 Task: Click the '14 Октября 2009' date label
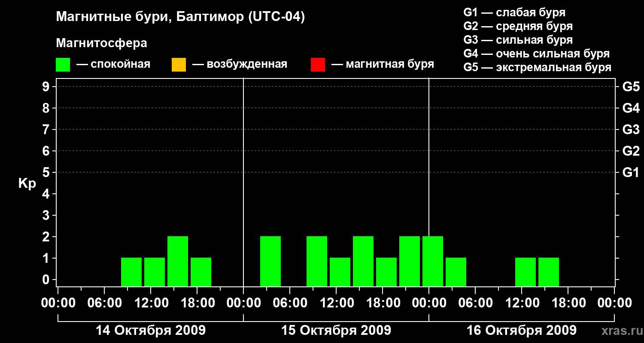pos(151,330)
